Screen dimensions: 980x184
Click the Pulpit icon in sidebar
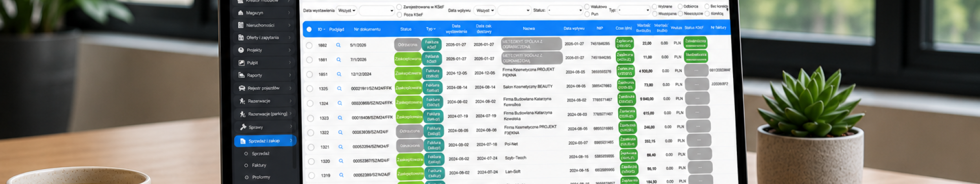(242, 63)
